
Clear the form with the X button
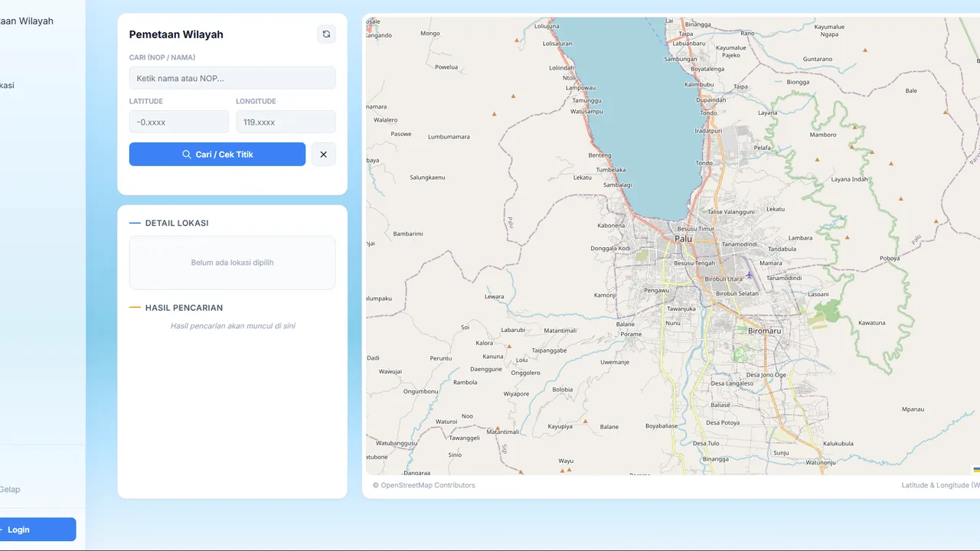[x=323, y=155]
